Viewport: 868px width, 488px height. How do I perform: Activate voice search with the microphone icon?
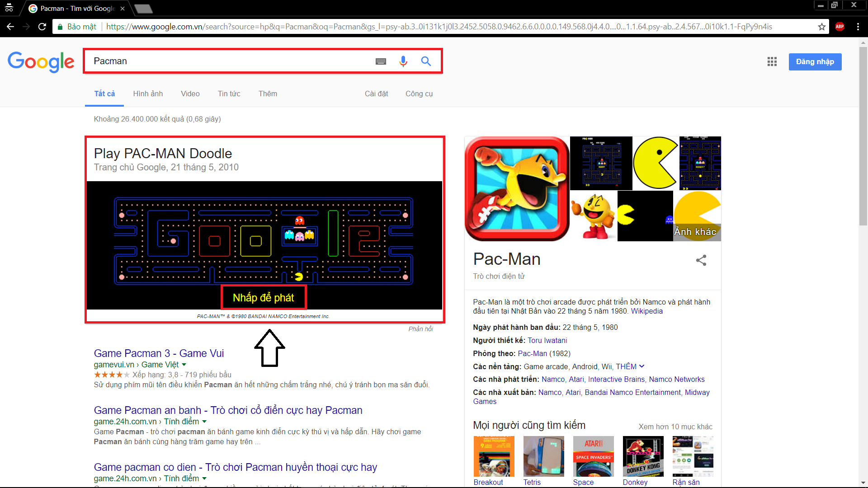(x=403, y=61)
